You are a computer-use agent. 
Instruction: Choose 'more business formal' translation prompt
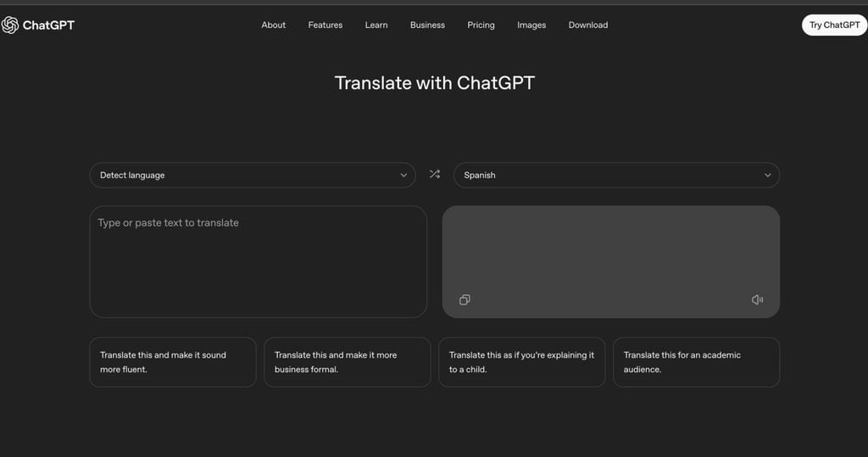pyautogui.click(x=347, y=362)
